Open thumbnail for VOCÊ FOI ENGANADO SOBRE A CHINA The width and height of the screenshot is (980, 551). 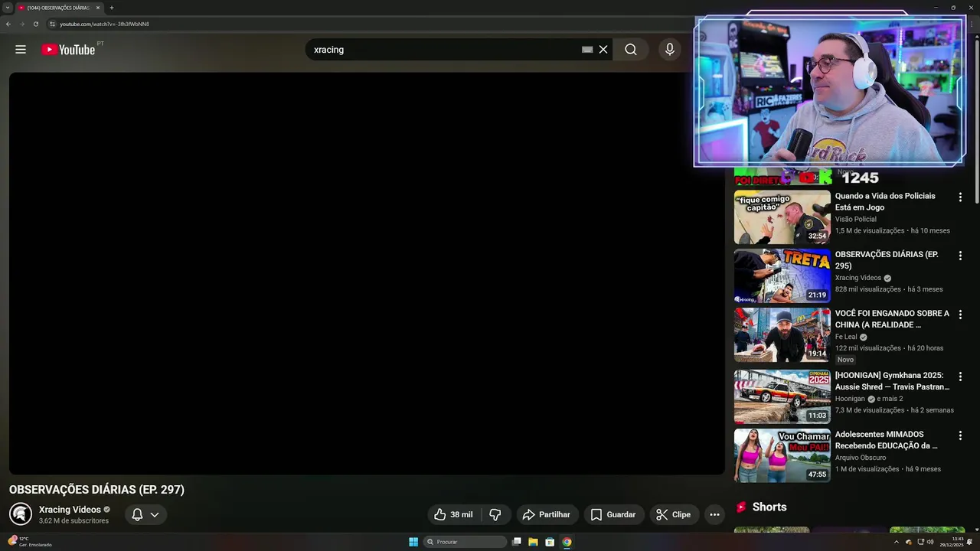click(x=782, y=335)
